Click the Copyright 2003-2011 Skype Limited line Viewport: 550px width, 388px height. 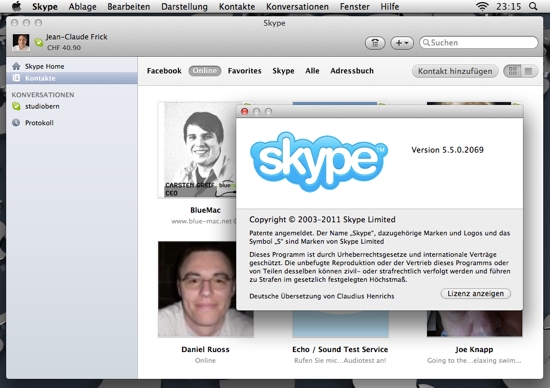point(322,220)
